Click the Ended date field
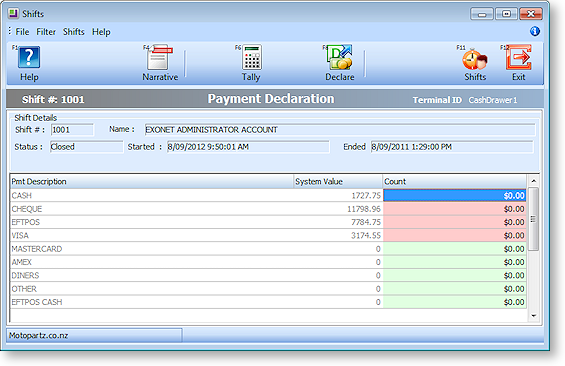This screenshot has width=565, height=366. click(452, 147)
